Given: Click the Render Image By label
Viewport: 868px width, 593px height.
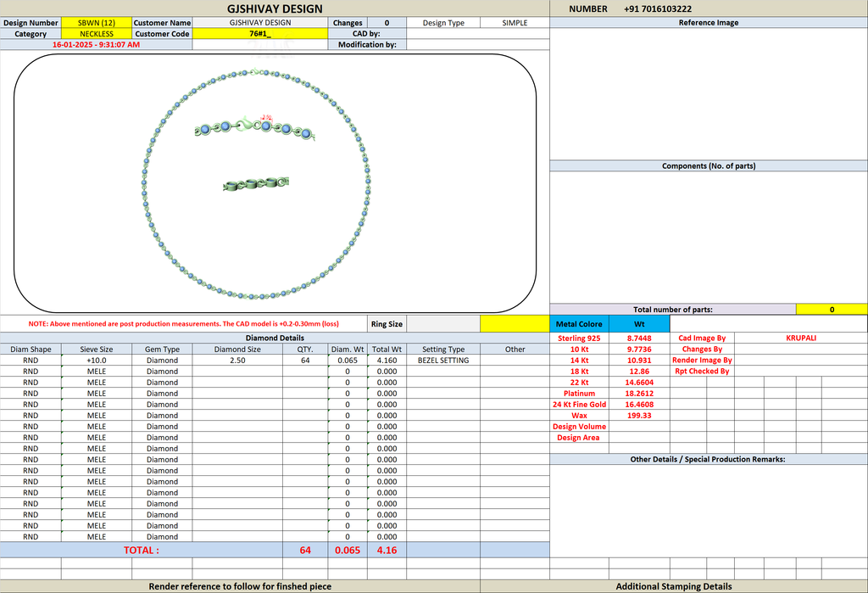Looking at the screenshot, I should (702, 361).
